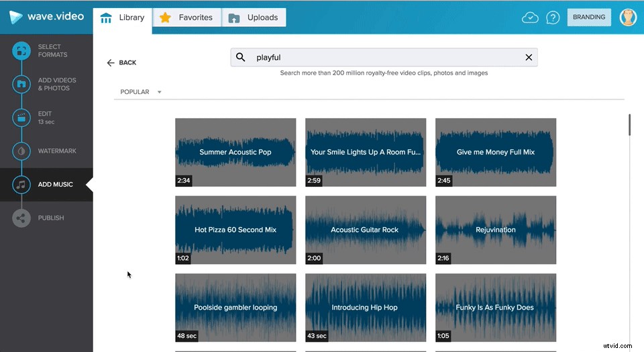The height and width of the screenshot is (352, 644).
Task: Select the Give me Money Full Mix track
Action: pos(496,152)
